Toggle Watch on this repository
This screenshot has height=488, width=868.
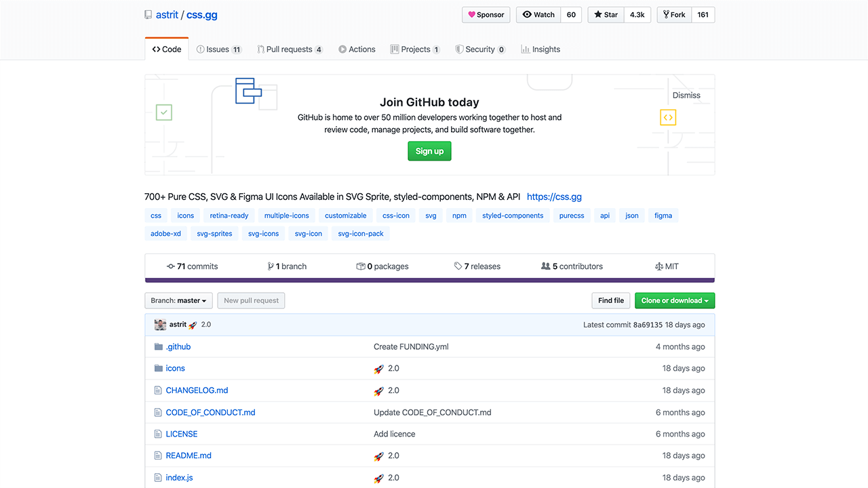pyautogui.click(x=538, y=15)
